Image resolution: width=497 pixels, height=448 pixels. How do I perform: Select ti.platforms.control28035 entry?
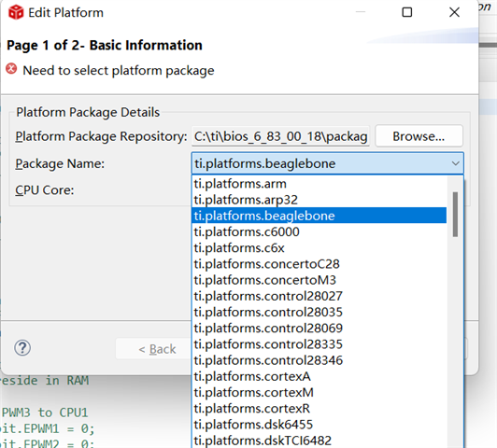(319, 312)
